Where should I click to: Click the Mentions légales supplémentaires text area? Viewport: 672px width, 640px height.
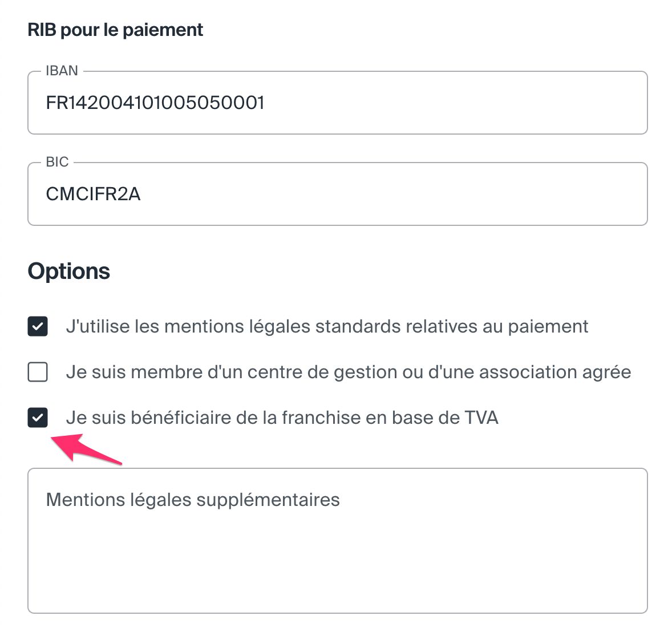[337, 541]
